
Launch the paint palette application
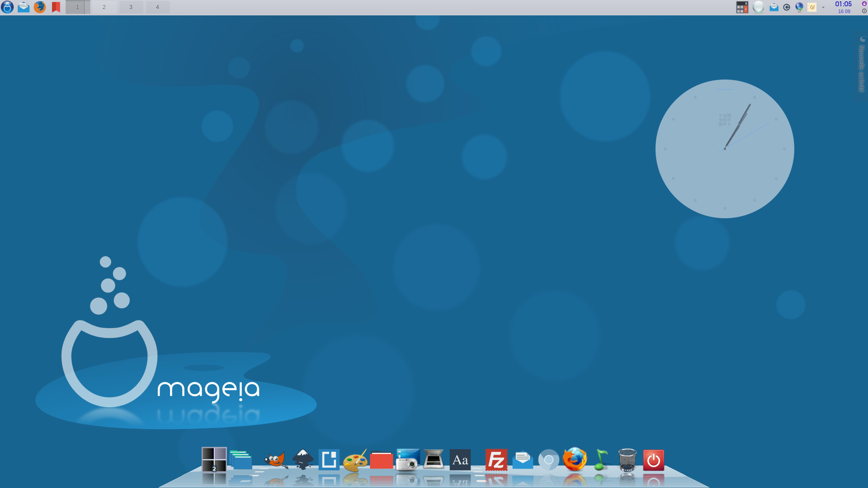[x=355, y=460]
